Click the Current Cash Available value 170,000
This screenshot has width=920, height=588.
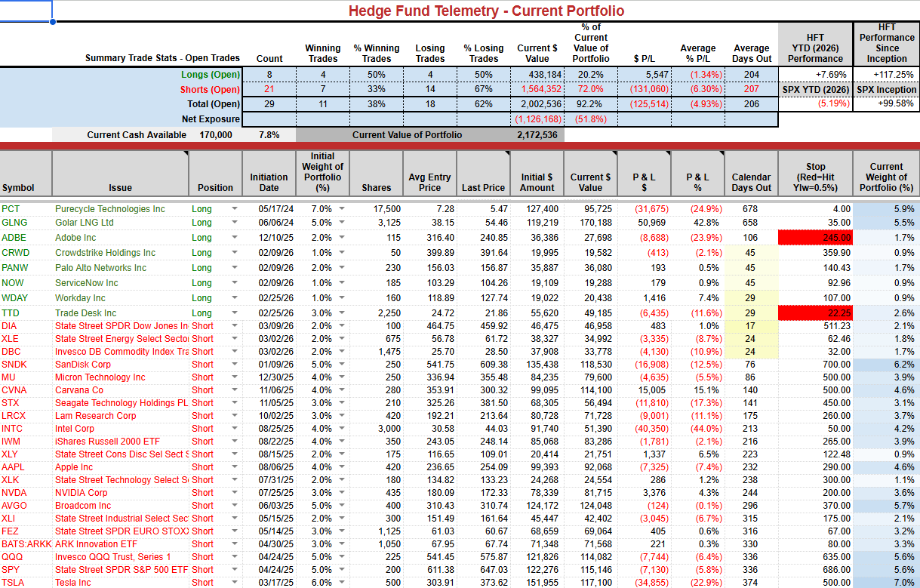[x=212, y=135]
